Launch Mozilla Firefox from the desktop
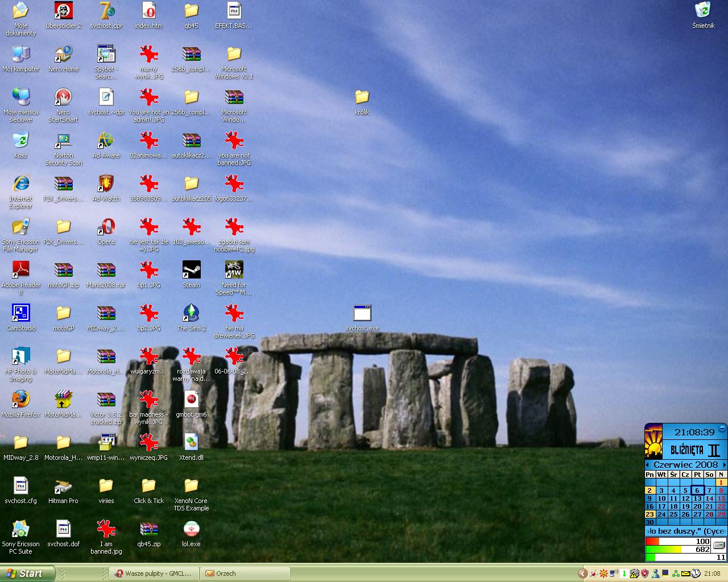Image resolution: width=728 pixels, height=582 pixels. [20, 400]
